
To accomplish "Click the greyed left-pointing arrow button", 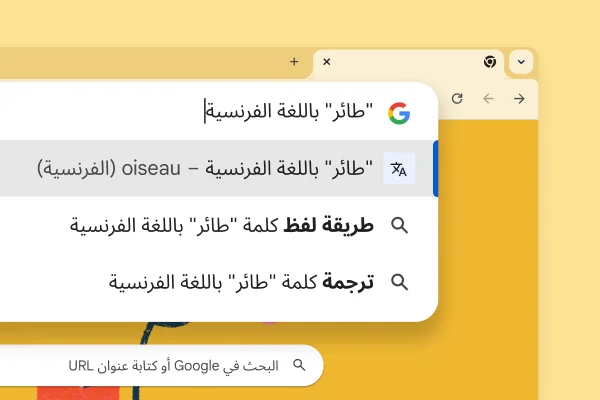I will tap(488, 98).
